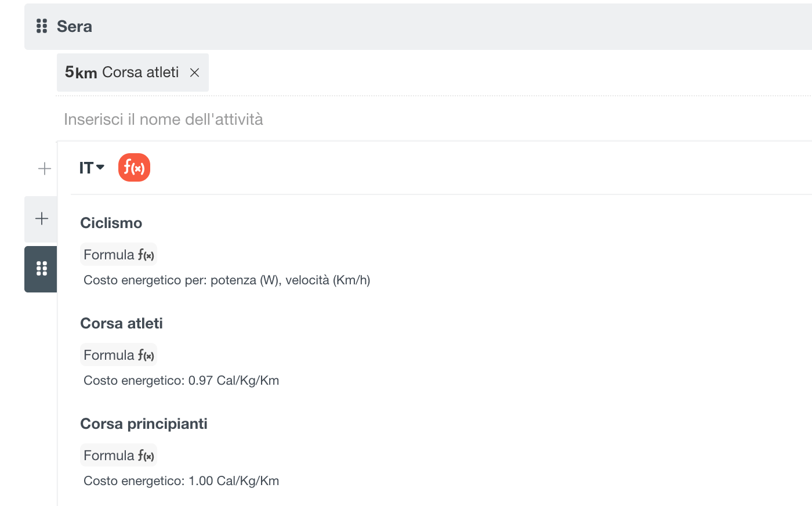Viewport: 812px width, 506px height.
Task: Select the Corsa atleti activity option
Action: click(x=121, y=324)
